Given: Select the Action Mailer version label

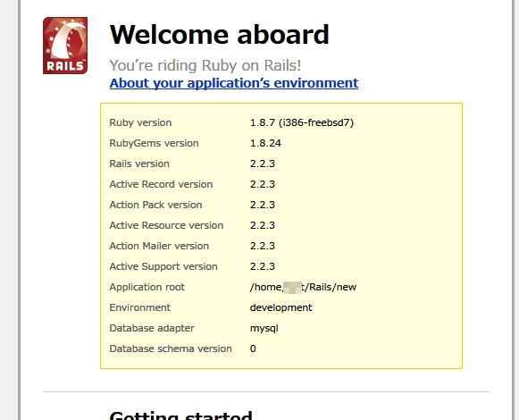Looking at the screenshot, I should [159, 246].
